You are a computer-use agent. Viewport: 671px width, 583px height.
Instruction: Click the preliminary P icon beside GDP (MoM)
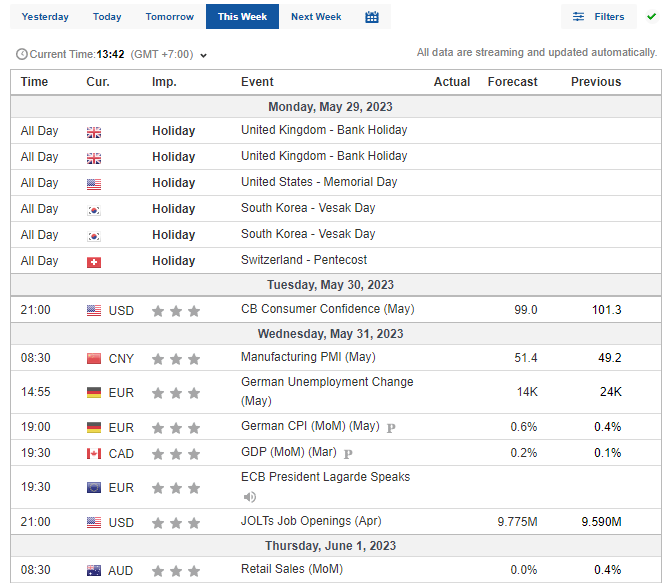coord(348,454)
